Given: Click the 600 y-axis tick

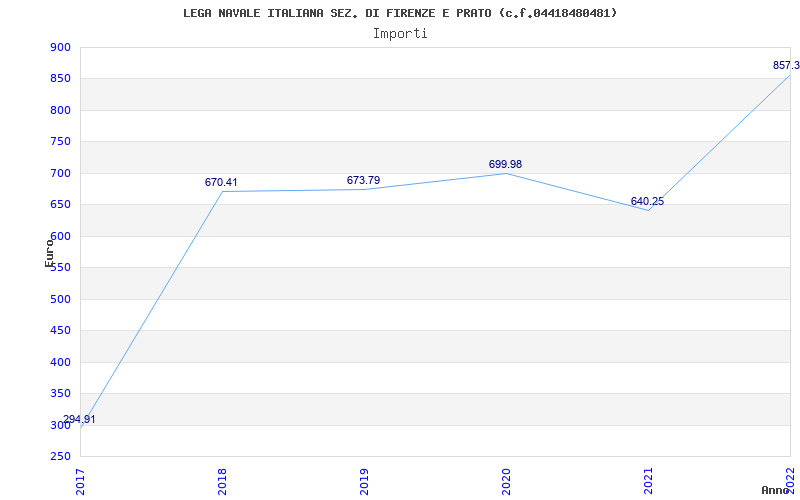Looking at the screenshot, I should [x=60, y=236].
